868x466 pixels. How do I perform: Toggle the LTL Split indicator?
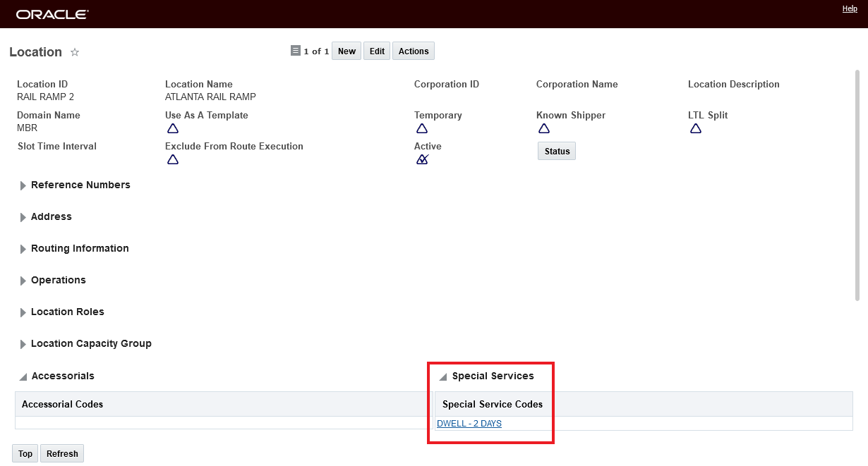click(x=696, y=128)
